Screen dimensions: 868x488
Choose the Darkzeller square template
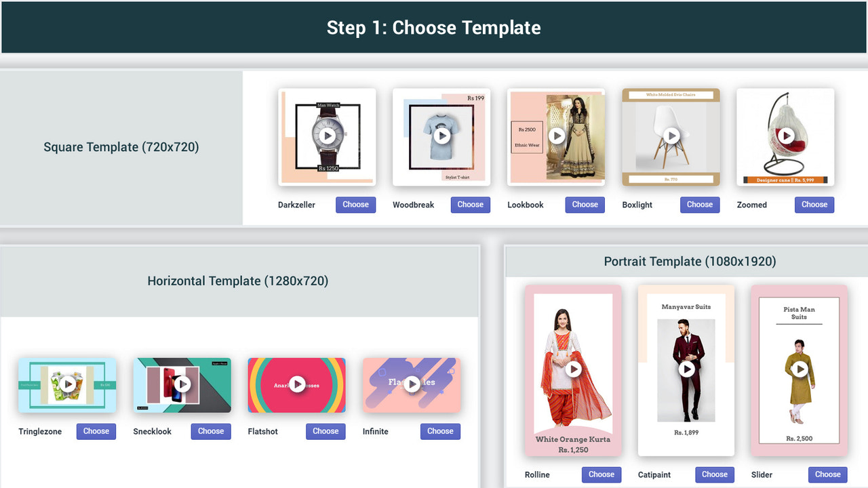pyautogui.click(x=355, y=205)
